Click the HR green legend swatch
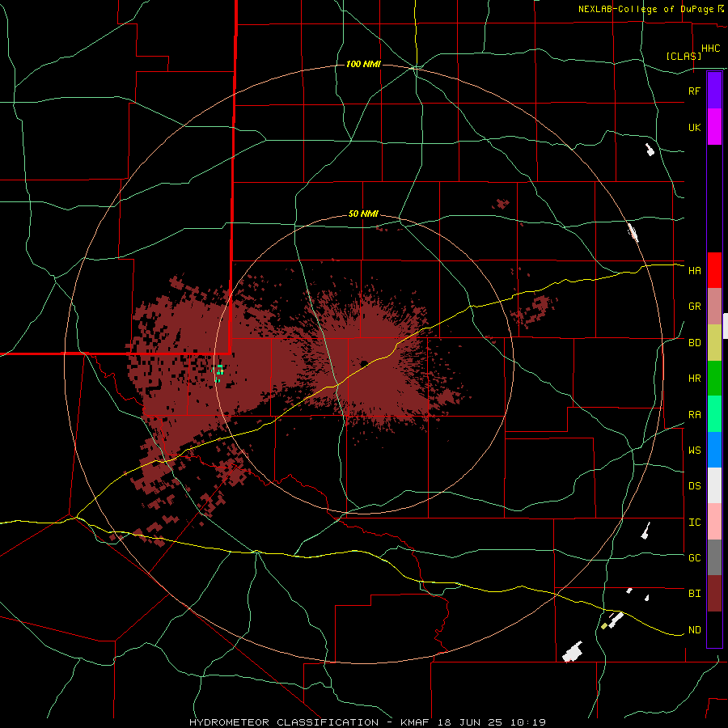This screenshot has width=728, height=728. click(x=714, y=379)
